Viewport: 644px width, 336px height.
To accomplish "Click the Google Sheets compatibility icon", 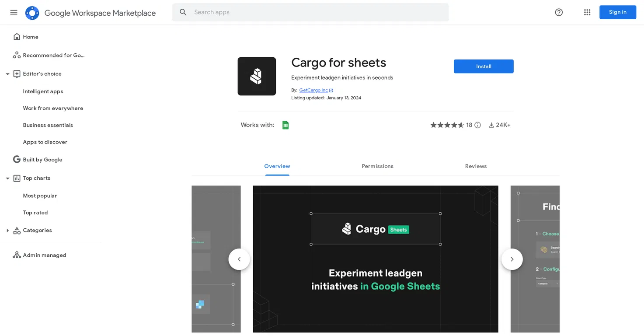I will tap(285, 125).
